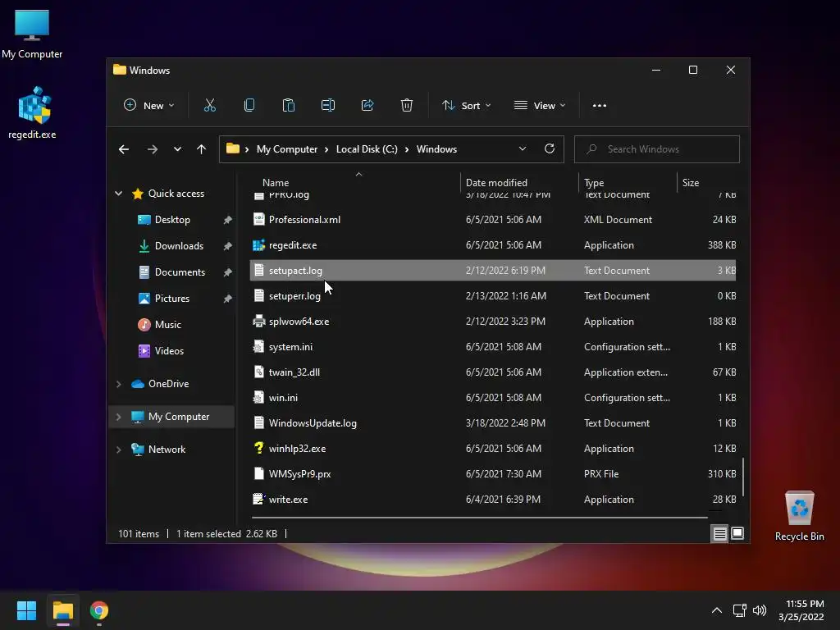Show hidden tray icons chevron
This screenshot has height=630, width=840.
point(717,610)
